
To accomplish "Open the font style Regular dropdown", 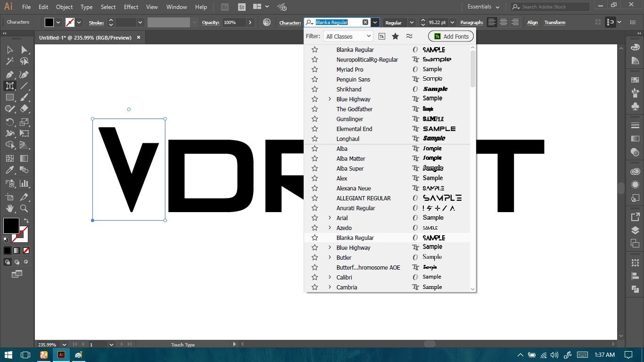I will pos(411,23).
